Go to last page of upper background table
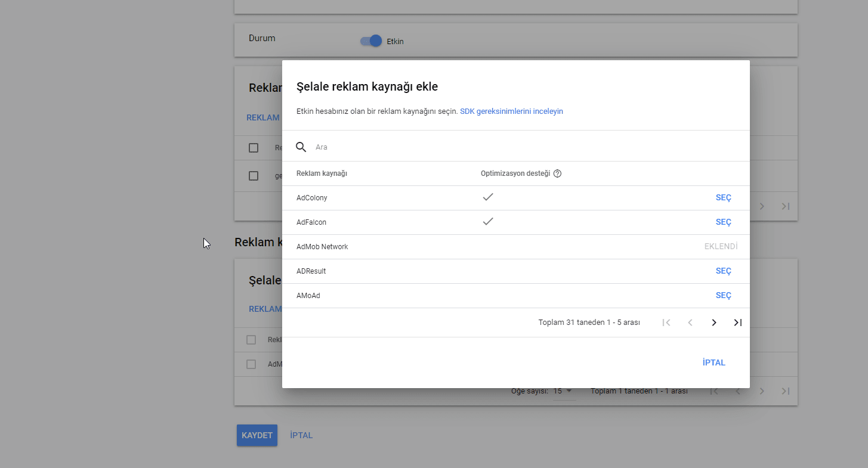Image resolution: width=868 pixels, height=468 pixels. tap(786, 206)
